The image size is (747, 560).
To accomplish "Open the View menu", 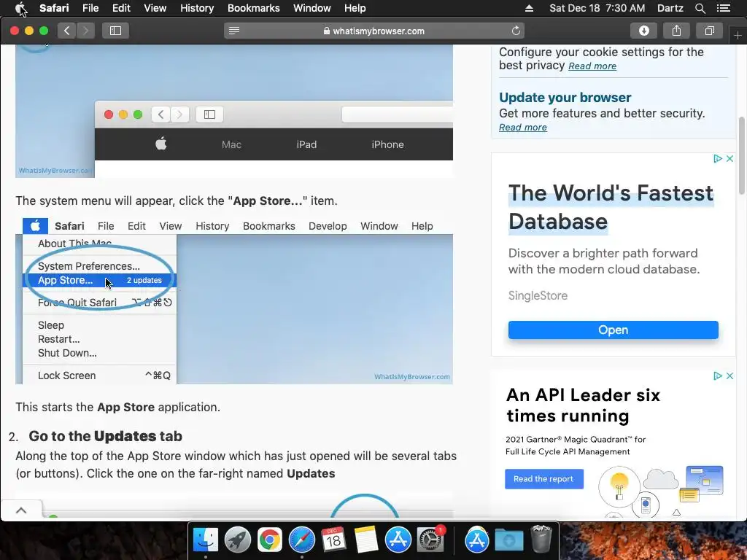I will pos(155,8).
